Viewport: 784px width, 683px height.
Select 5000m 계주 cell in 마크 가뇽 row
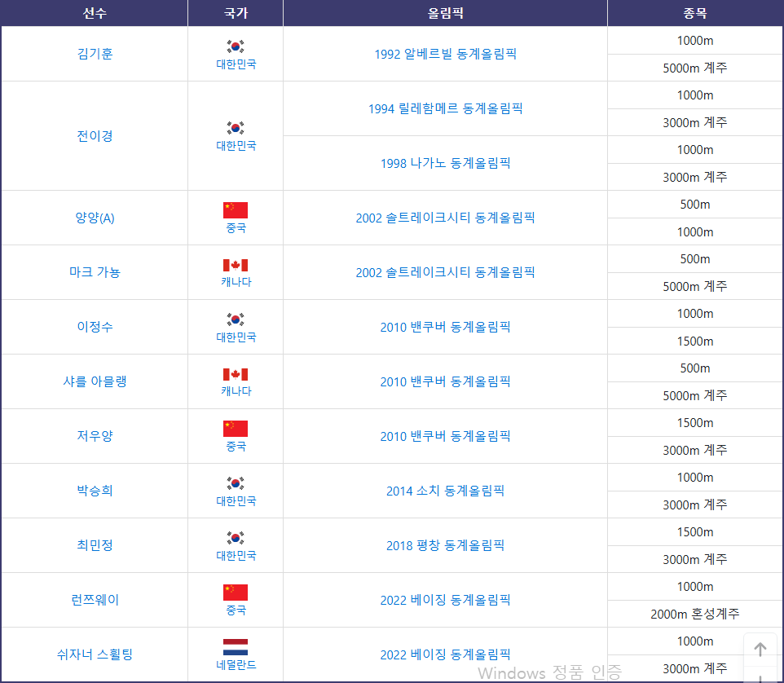point(695,286)
